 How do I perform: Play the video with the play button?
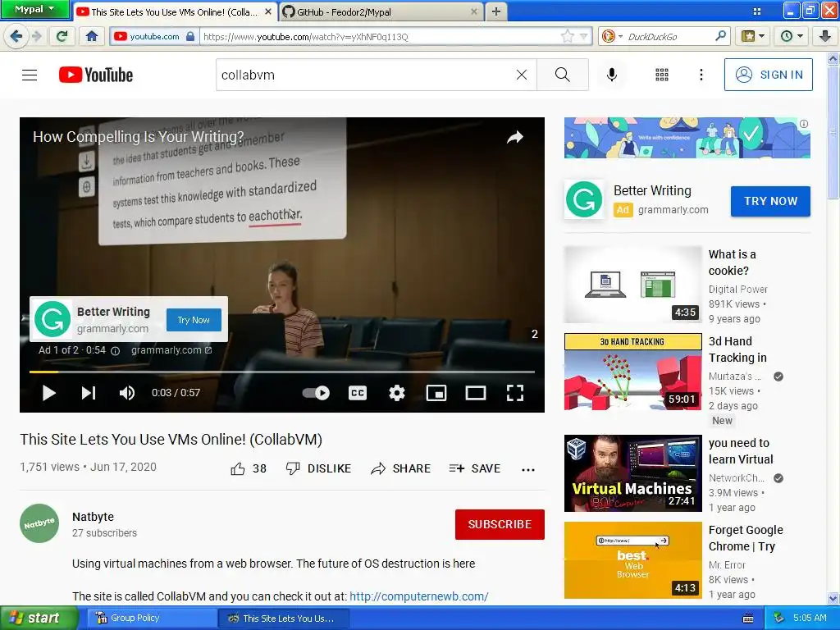point(48,393)
